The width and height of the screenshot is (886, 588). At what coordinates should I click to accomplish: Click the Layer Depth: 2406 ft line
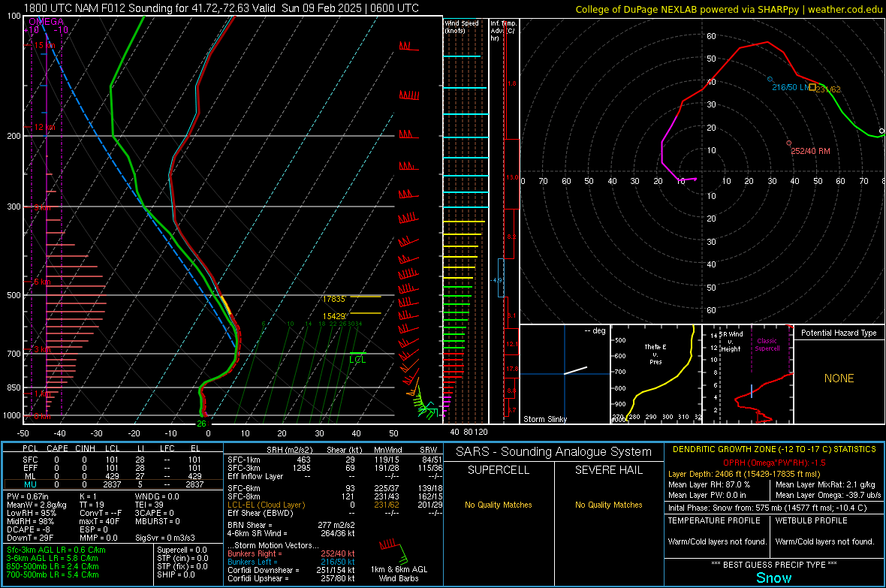(x=743, y=474)
